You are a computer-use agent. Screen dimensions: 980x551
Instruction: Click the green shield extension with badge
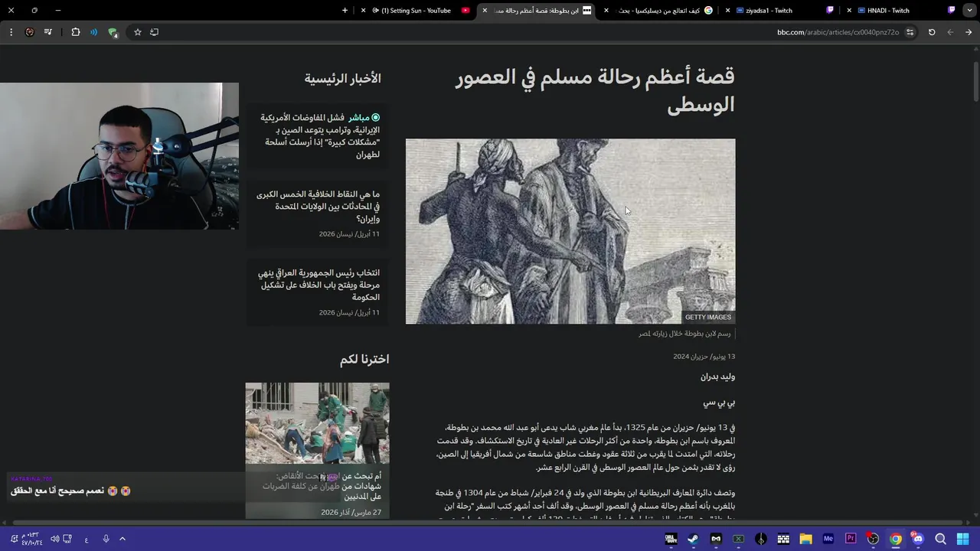[x=113, y=32]
